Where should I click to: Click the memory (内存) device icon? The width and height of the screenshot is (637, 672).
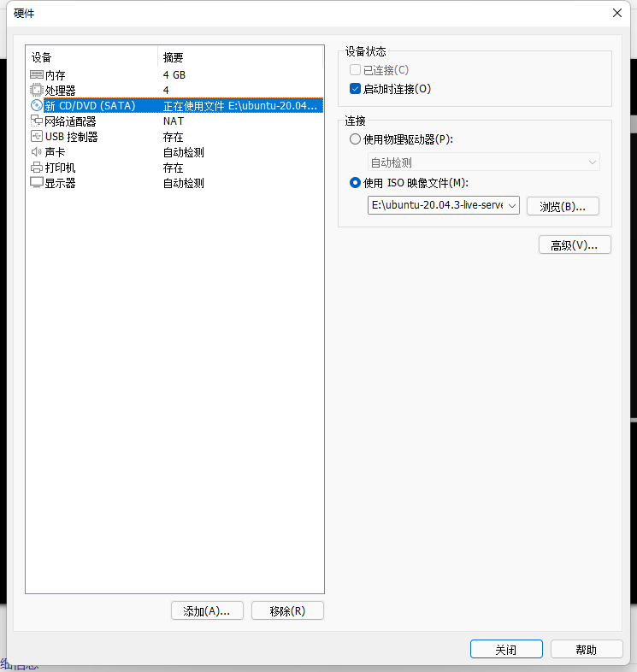coord(37,75)
